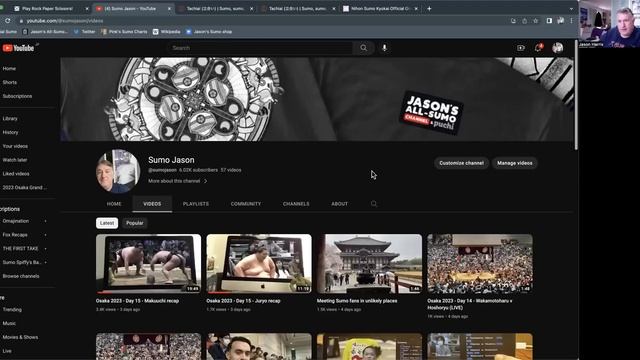Open Day 15 Makuuchi recap thumbnail
The width and height of the screenshot is (640, 360).
(149, 264)
